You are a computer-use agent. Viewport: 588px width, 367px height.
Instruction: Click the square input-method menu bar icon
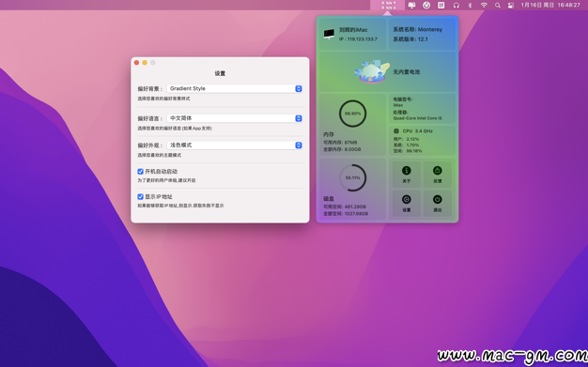coord(441,6)
